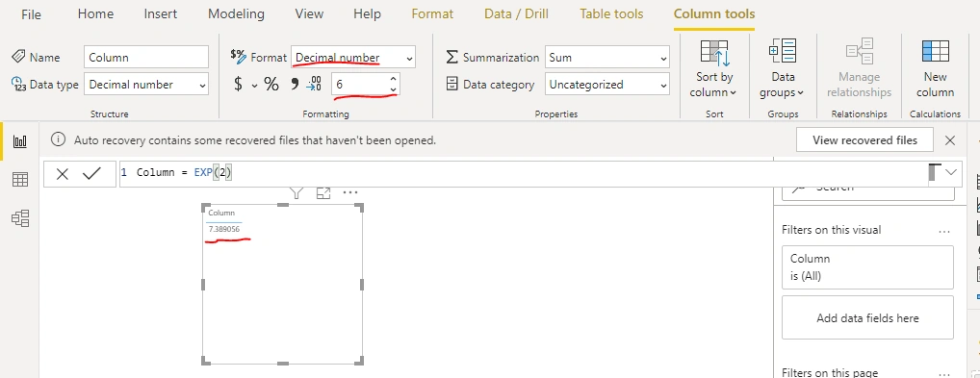Open the visual's more options ellipsis
Viewport: 980px width, 378px height.
point(350,192)
